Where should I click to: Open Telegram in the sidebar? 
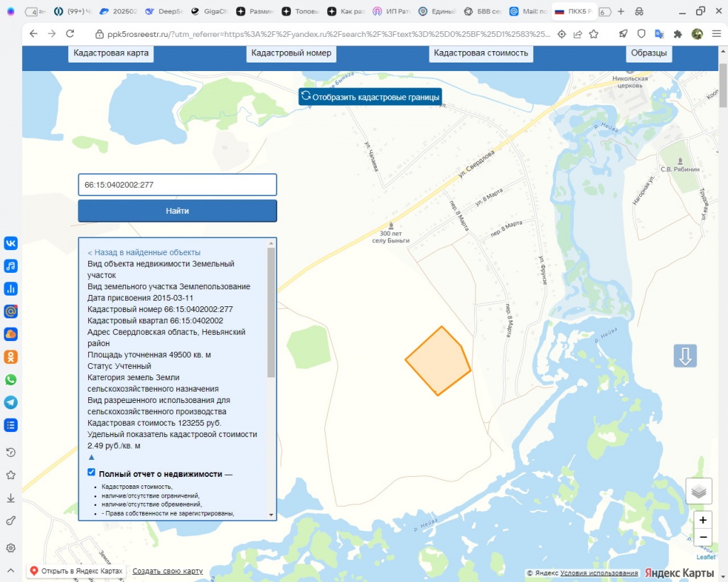click(11, 402)
